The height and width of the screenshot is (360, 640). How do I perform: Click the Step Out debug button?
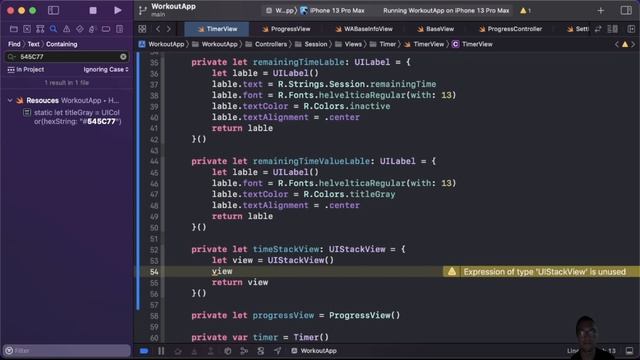point(211,351)
